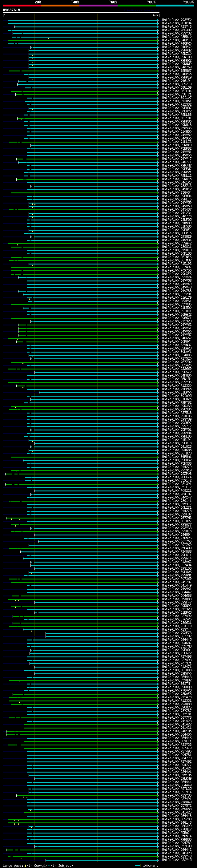Viewport: 197px width, 868px height.
Task: Select the UniRef100_B6SZT9 label
Action: (x=177, y=84)
